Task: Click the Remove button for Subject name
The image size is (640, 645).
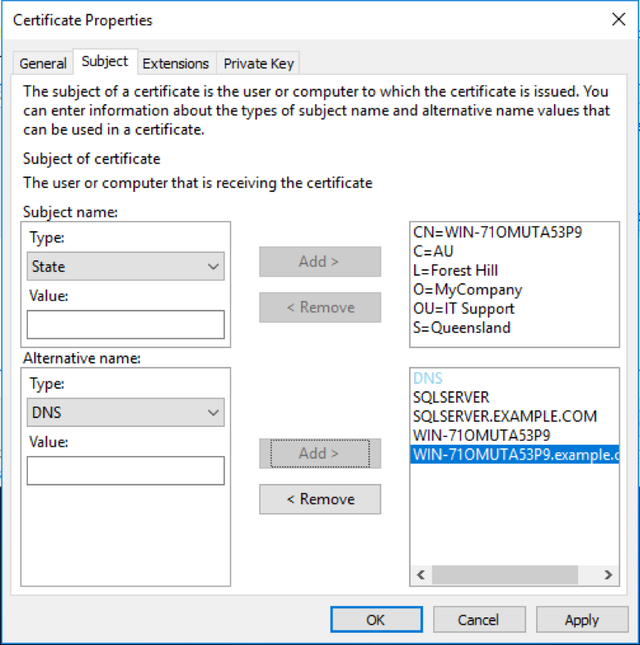Action: click(320, 307)
